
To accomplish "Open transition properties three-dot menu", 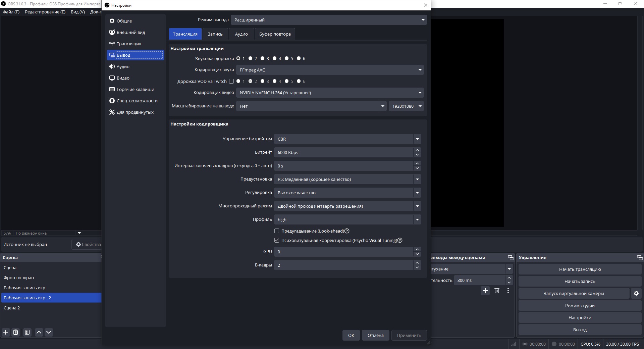I will (x=508, y=291).
